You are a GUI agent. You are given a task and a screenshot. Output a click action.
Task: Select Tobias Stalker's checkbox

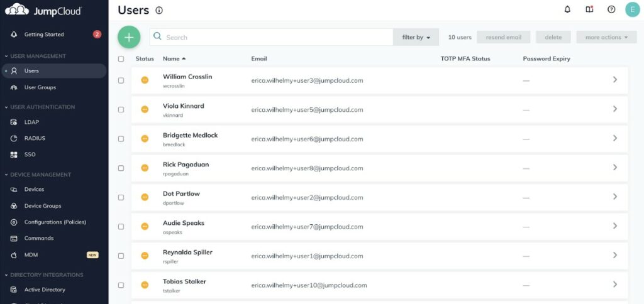121,285
